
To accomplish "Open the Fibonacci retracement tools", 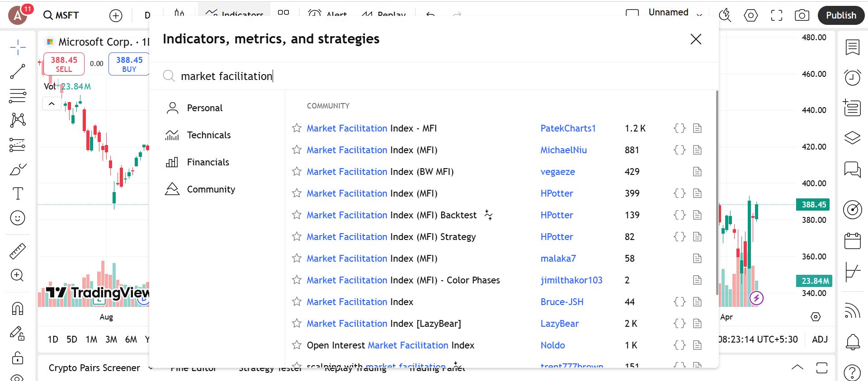I will click(18, 96).
